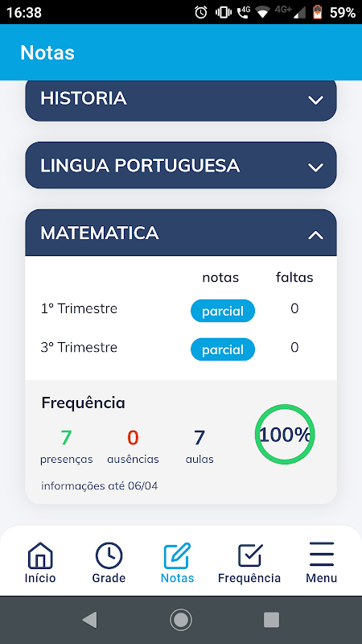Tap the MATEMATICA header title

click(99, 233)
